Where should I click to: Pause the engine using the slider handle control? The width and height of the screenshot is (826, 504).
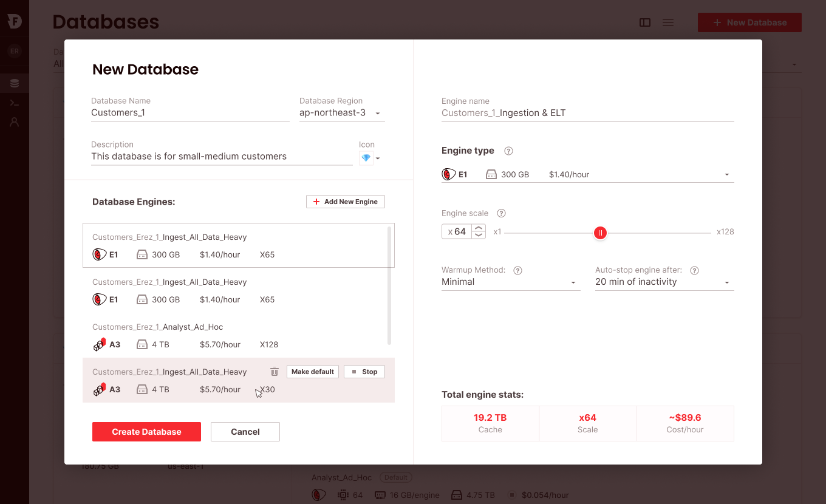click(600, 233)
